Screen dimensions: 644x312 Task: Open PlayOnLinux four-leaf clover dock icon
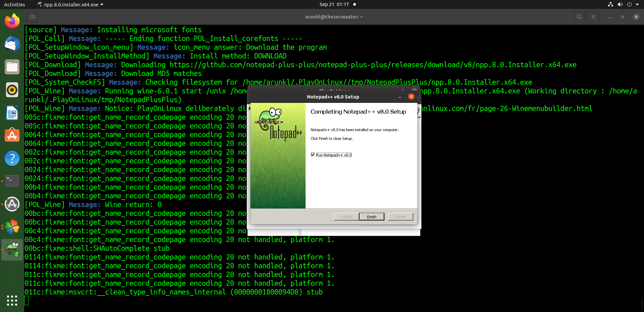pos(12,227)
